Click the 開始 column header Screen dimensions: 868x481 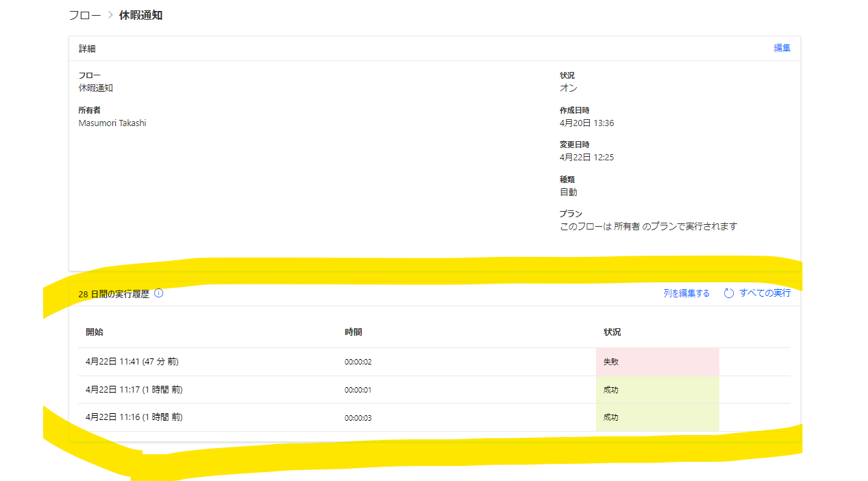pyautogui.click(x=95, y=332)
